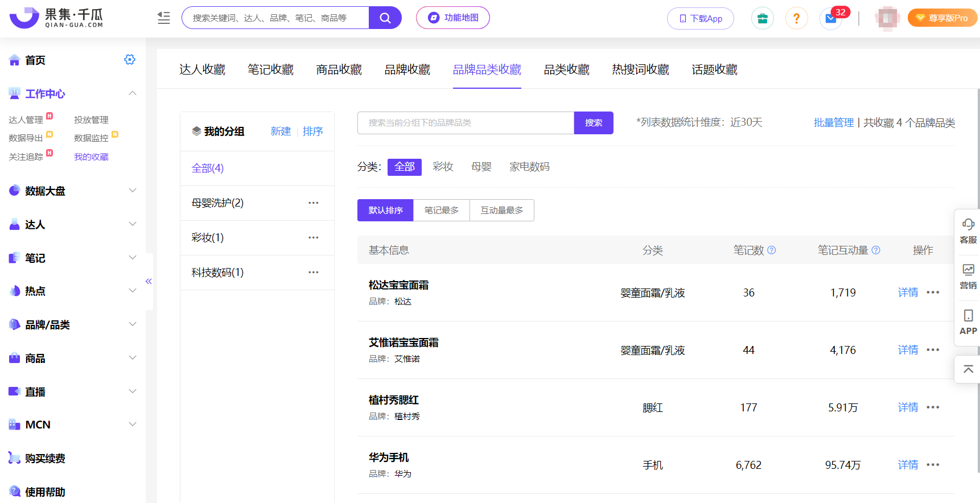Click the purple 搜索 button for brand categories
The image size is (980, 503).
pos(594,123)
